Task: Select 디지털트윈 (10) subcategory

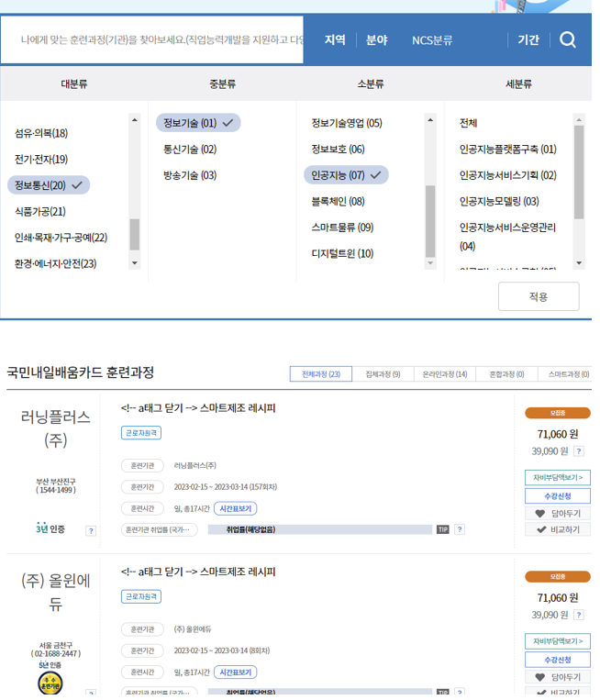Action: pyautogui.click(x=342, y=253)
